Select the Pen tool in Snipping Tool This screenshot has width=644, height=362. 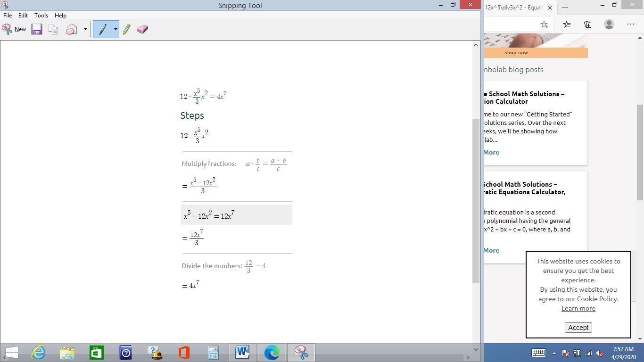[102, 29]
